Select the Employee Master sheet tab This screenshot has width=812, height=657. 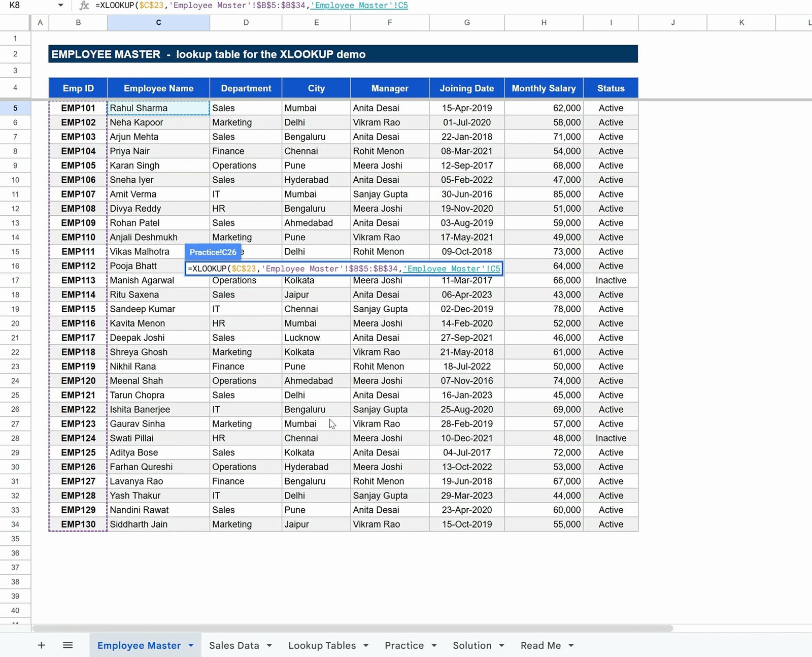(139, 645)
